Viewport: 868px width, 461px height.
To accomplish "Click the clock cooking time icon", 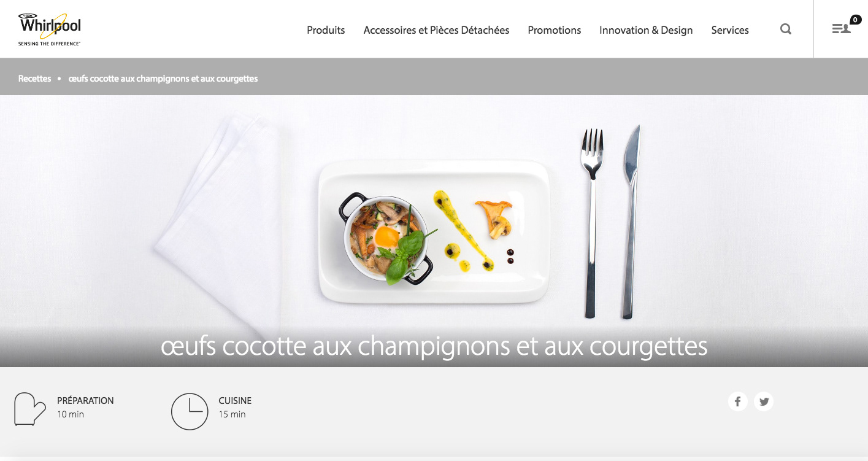I will click(x=190, y=411).
